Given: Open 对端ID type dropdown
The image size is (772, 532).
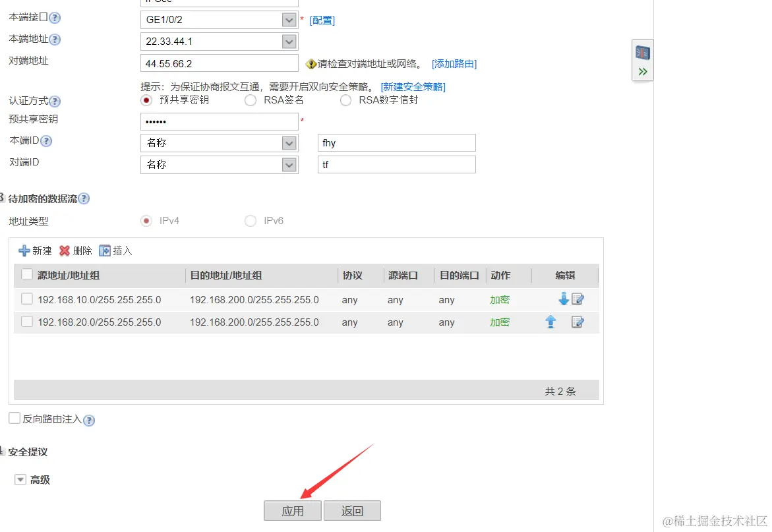Looking at the screenshot, I should [289, 165].
